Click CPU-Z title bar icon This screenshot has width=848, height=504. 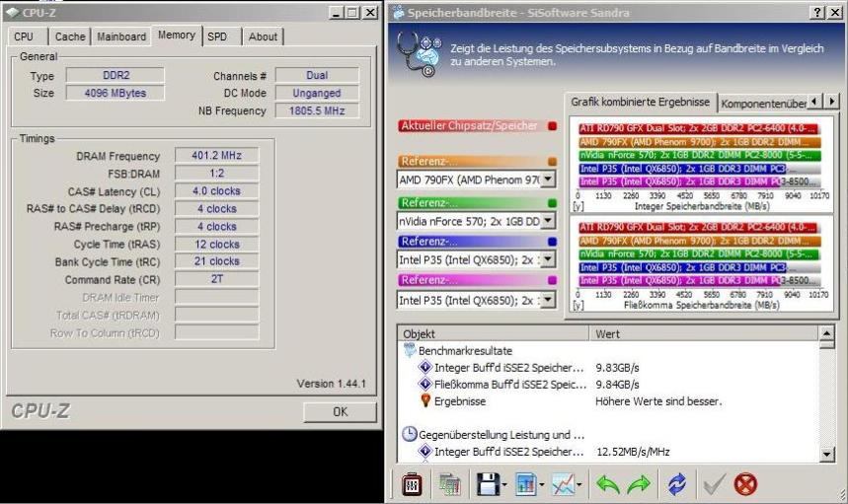click(13, 12)
